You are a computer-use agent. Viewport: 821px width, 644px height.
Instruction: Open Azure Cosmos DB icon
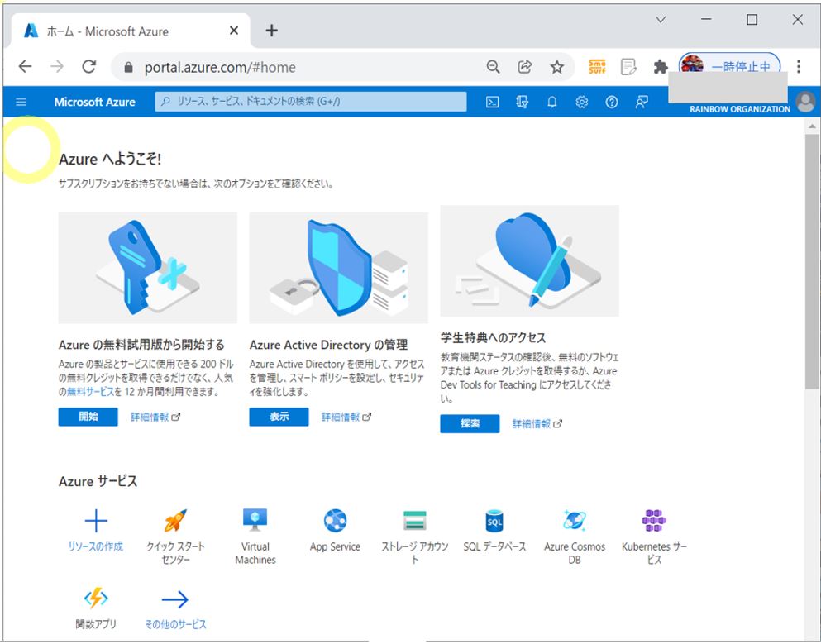click(x=575, y=521)
